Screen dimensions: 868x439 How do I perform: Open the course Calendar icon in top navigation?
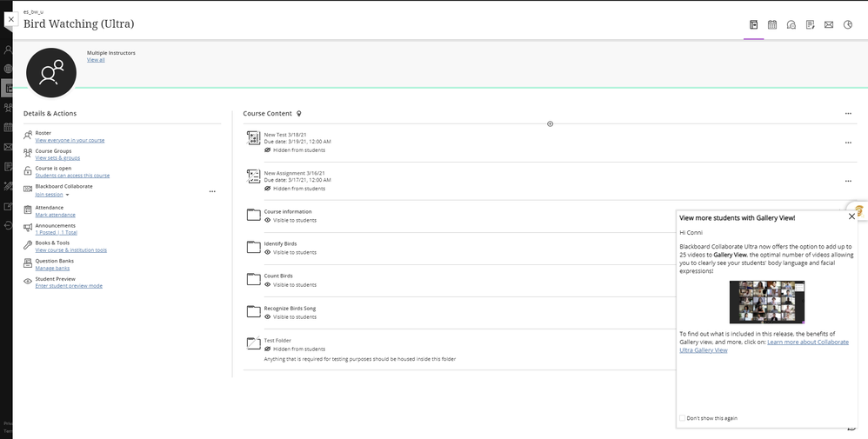(x=772, y=24)
